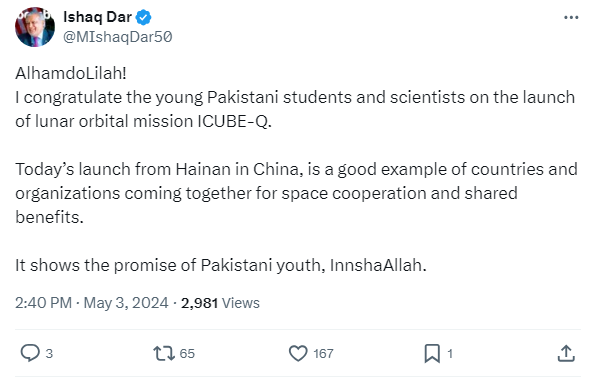
Task: Click the May 3, 2024 date
Action: pos(126,303)
